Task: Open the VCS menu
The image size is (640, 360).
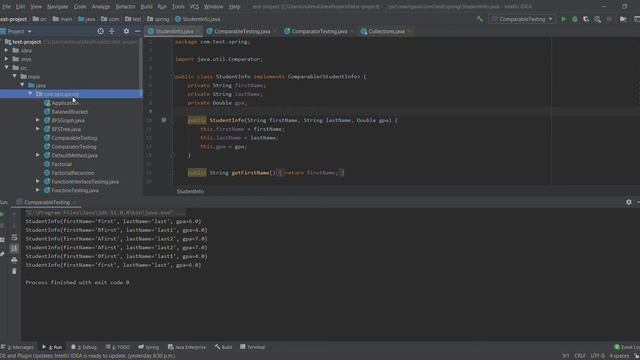Action: click(194, 7)
